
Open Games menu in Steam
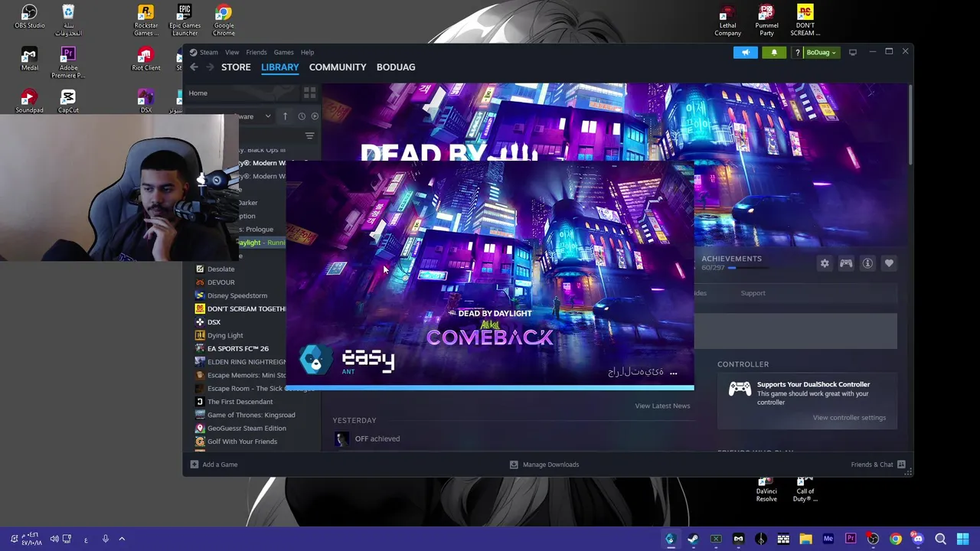pyautogui.click(x=283, y=52)
